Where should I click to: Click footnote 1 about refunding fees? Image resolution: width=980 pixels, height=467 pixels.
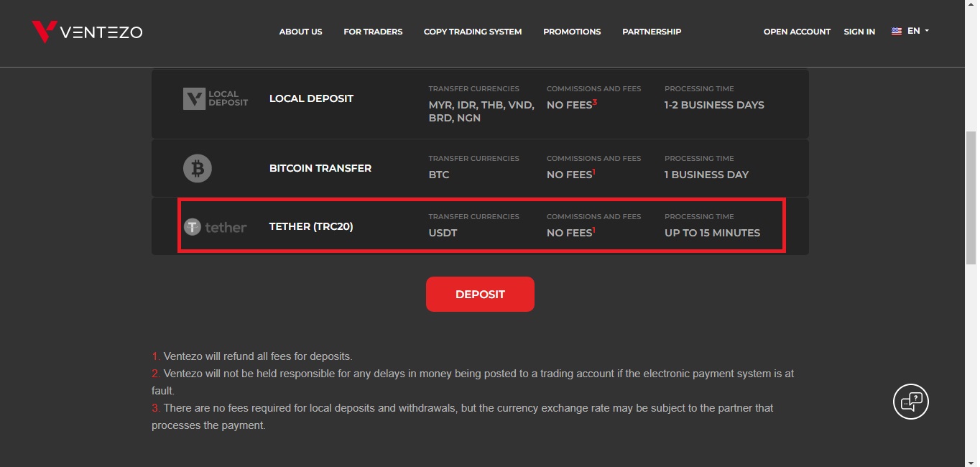[252, 356]
